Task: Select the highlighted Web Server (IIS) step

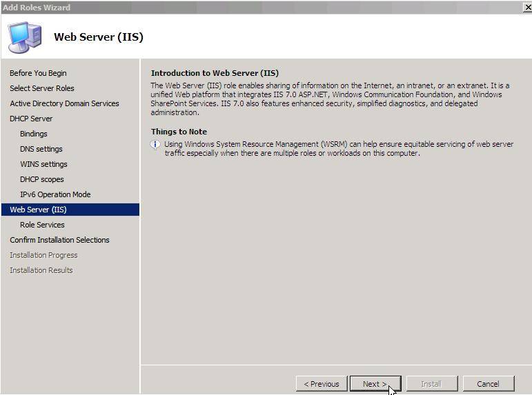Action: pyautogui.click(x=70, y=210)
